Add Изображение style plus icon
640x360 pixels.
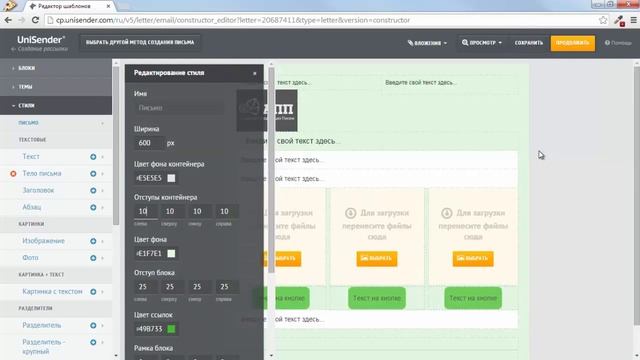[x=93, y=241]
